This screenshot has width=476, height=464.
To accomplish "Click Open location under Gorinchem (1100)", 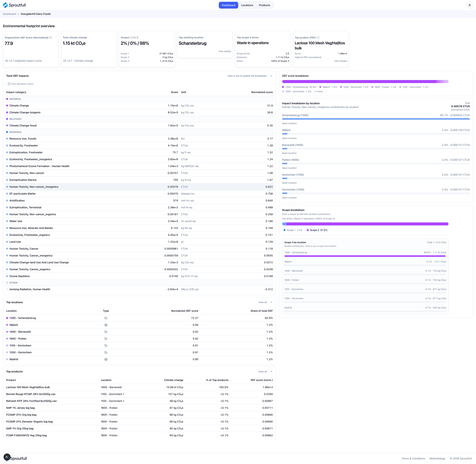I will coord(289,183).
